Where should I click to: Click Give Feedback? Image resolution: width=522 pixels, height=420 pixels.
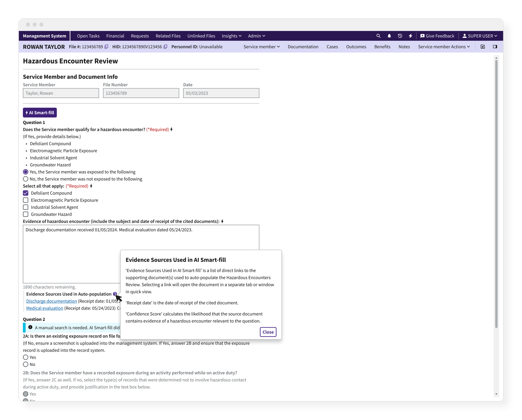tap(437, 36)
